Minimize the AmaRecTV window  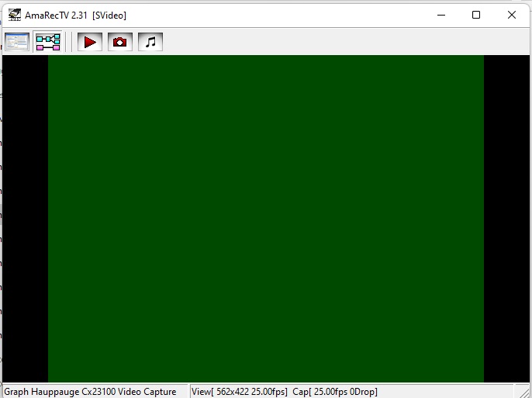(x=441, y=15)
